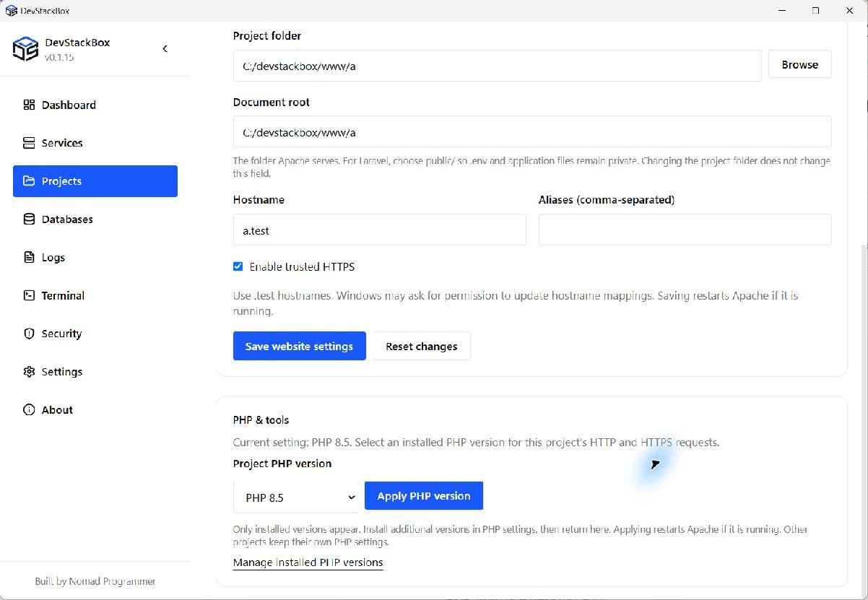The image size is (868, 600).
Task: Click the 'v0.1.15' version text
Action: tap(59, 57)
